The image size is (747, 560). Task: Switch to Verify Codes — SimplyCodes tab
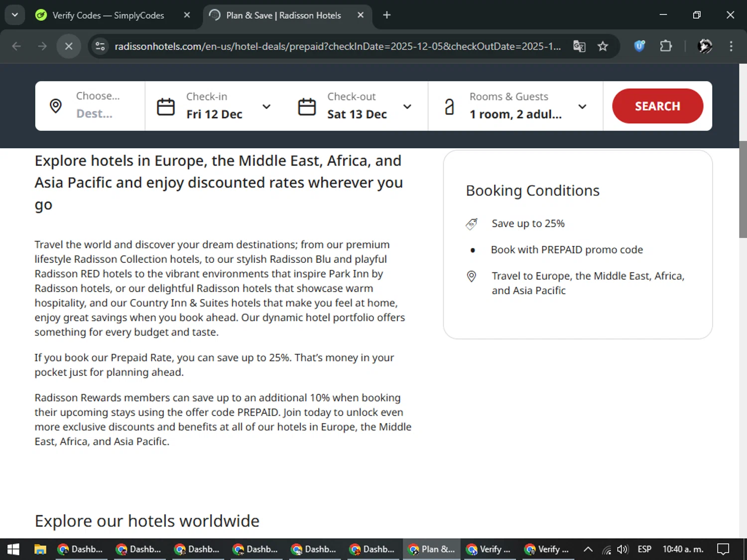pos(109,15)
